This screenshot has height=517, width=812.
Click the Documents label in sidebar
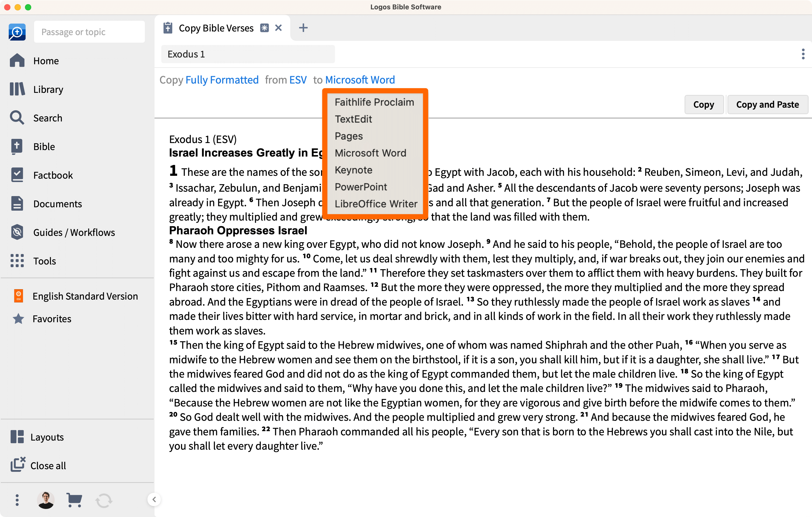pos(58,204)
